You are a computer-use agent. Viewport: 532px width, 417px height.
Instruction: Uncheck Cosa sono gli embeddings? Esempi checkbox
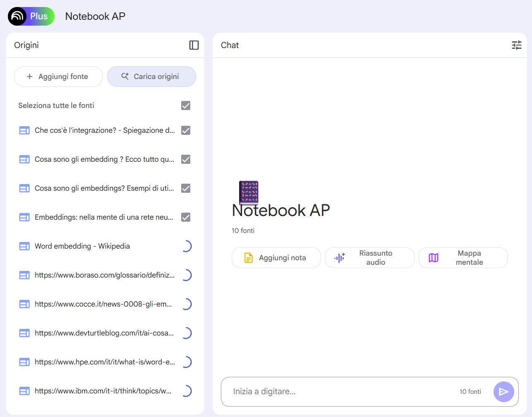pyautogui.click(x=186, y=188)
